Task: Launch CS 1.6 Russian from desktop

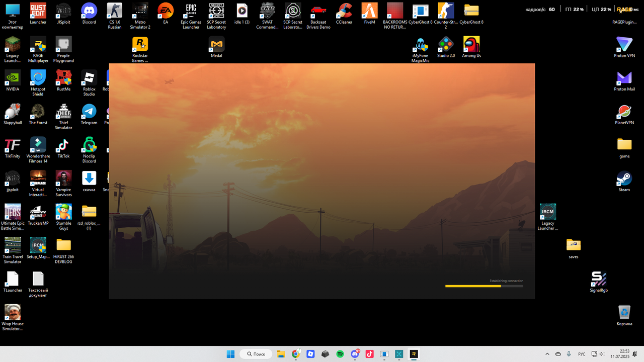Action: (115, 16)
